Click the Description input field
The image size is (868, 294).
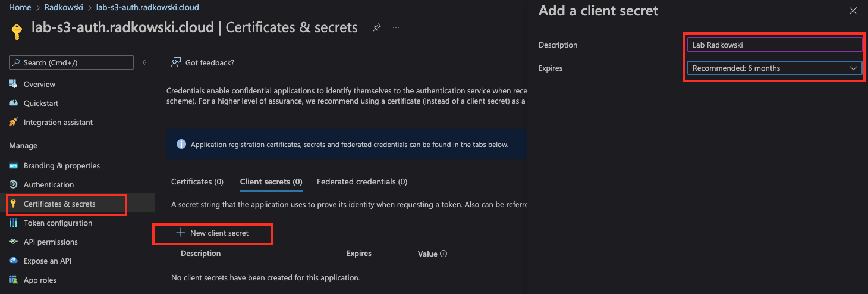point(775,45)
